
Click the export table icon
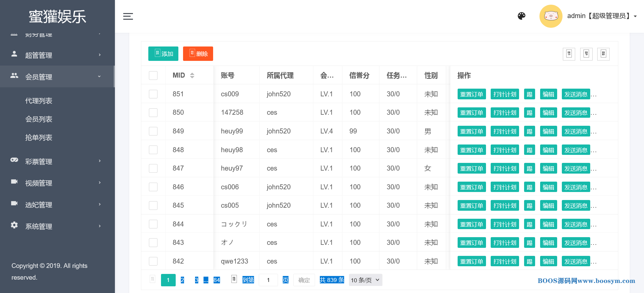click(x=586, y=54)
